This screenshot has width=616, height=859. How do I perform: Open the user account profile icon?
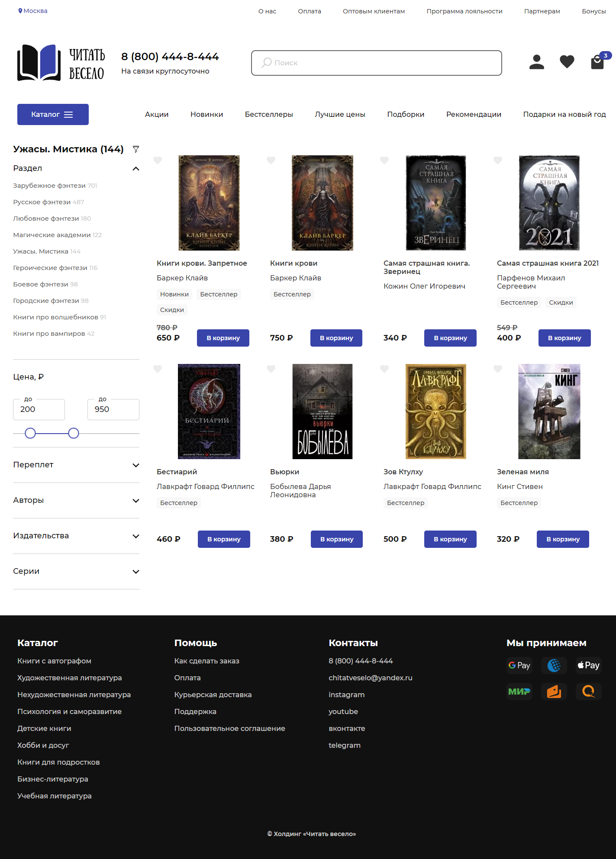click(536, 62)
